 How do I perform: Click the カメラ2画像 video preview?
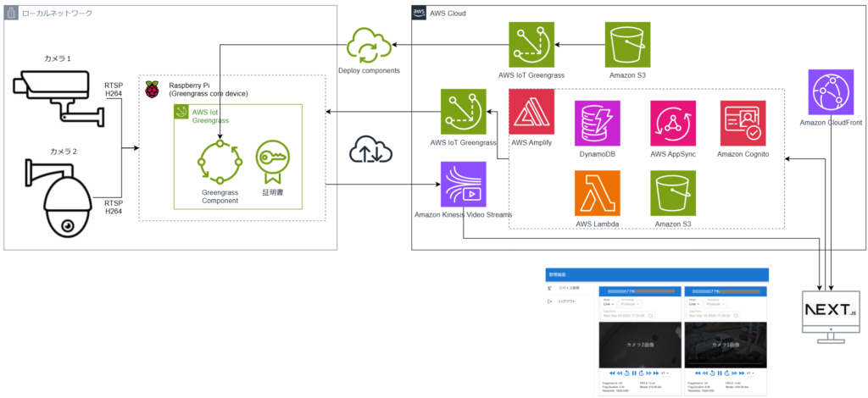[641, 345]
